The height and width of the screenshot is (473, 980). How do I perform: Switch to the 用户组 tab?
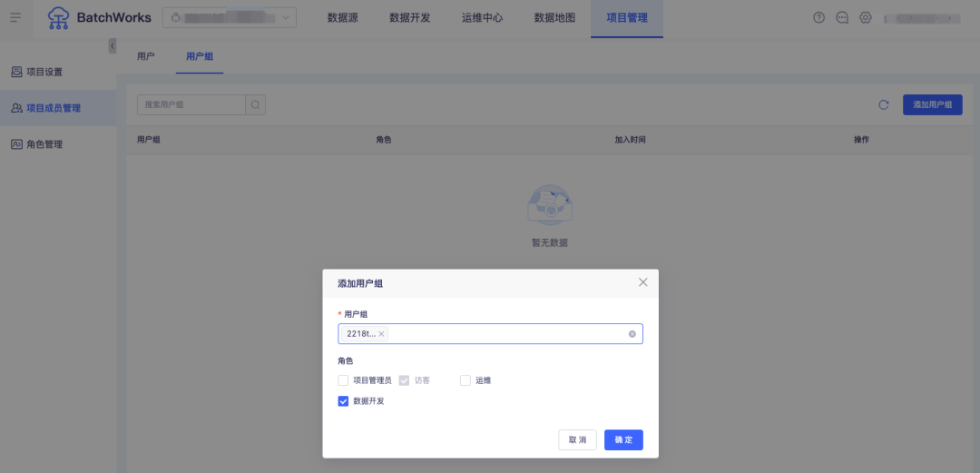(200, 56)
